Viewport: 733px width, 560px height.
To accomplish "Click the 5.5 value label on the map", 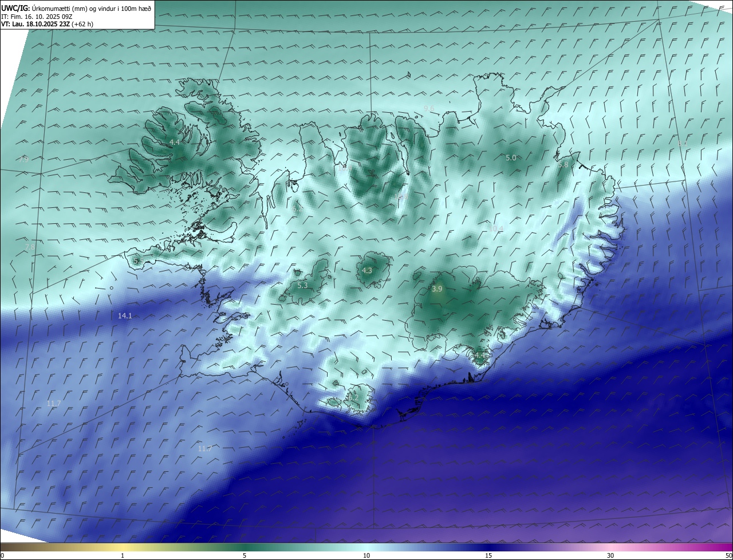I will point(137,261).
